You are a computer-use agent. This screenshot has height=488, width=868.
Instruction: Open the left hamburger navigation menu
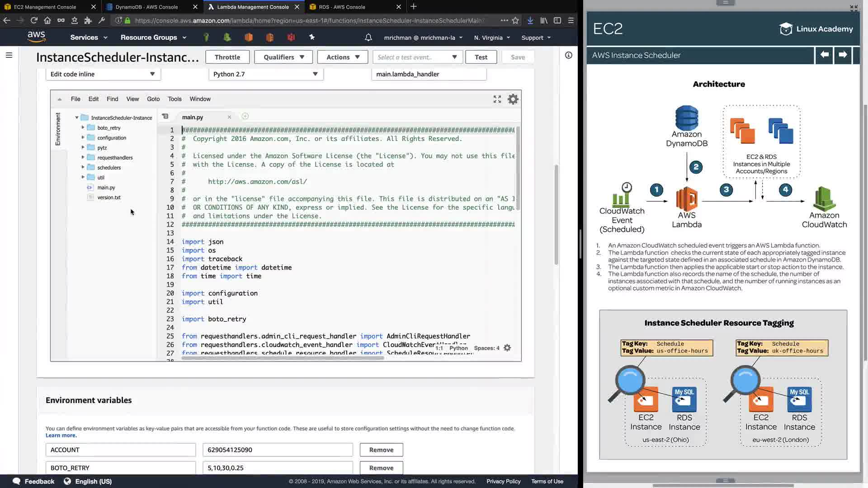pos(9,55)
